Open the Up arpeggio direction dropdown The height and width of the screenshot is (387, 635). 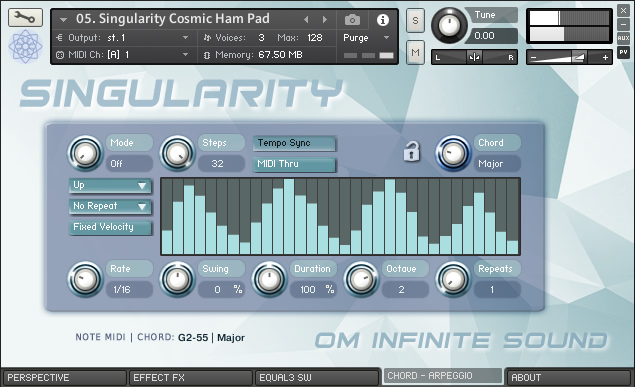[x=110, y=185]
